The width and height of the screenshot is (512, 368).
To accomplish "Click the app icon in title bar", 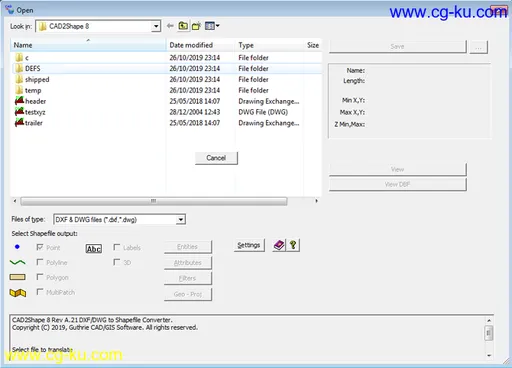I will coord(10,10).
